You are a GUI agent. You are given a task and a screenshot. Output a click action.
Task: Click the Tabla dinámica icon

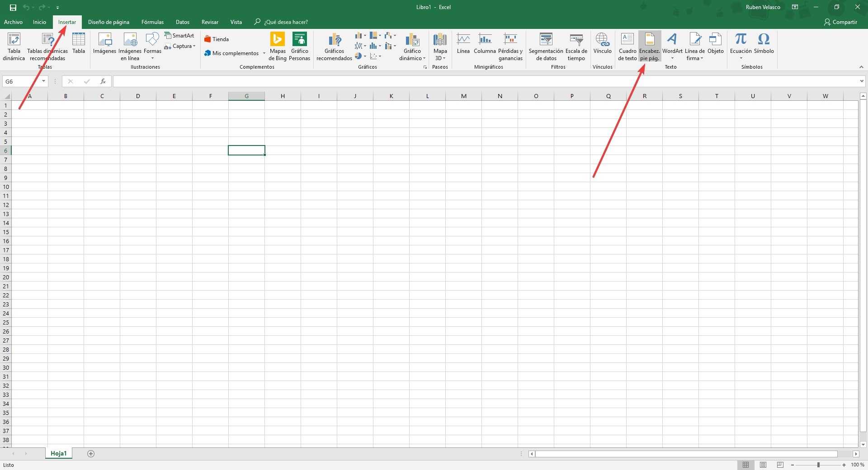click(x=14, y=46)
